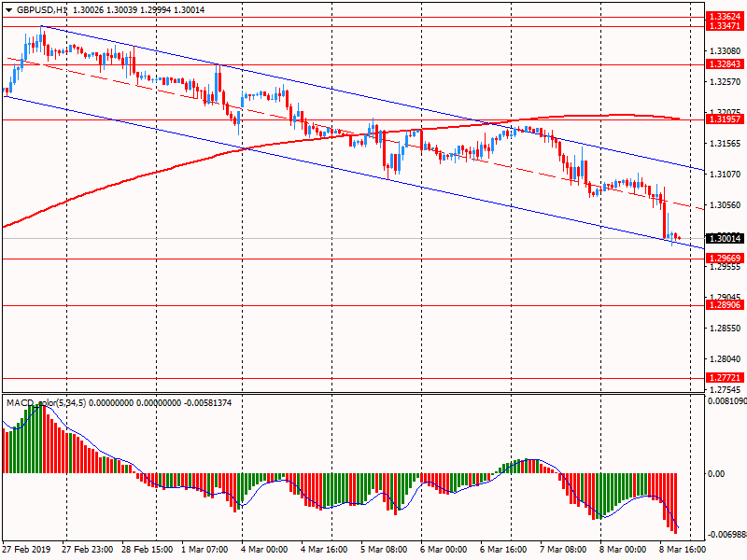Select the 1.29669 support level label

725,259
